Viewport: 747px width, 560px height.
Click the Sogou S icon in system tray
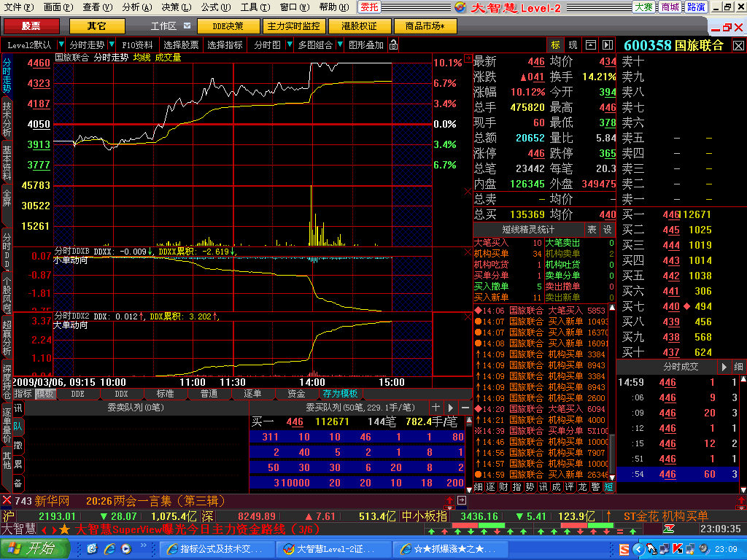pos(624,550)
